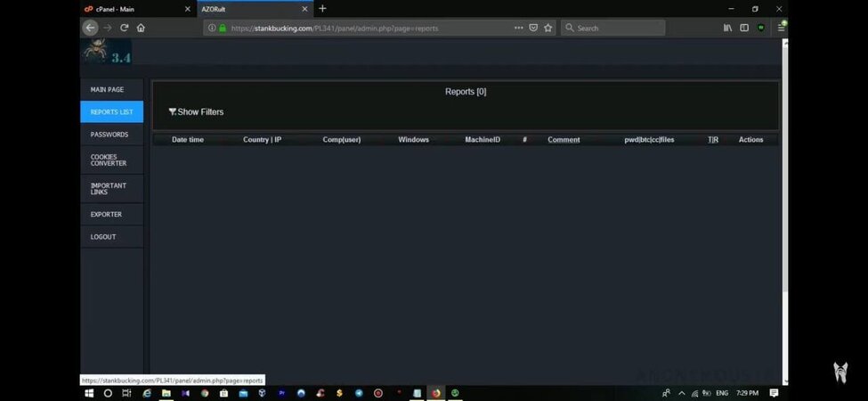Bookmark this page with the star icon

coord(548,28)
